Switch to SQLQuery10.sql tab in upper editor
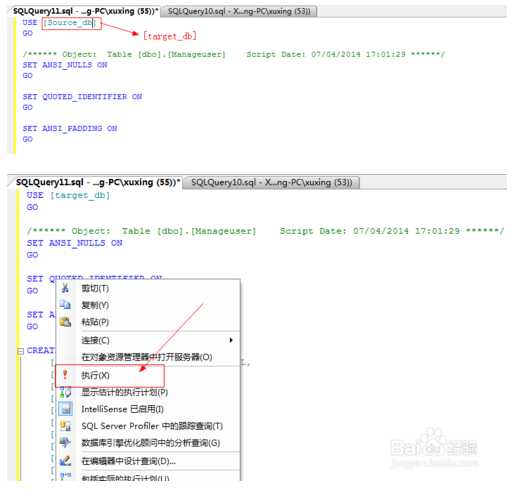This screenshot has width=519, height=493. tap(239, 11)
